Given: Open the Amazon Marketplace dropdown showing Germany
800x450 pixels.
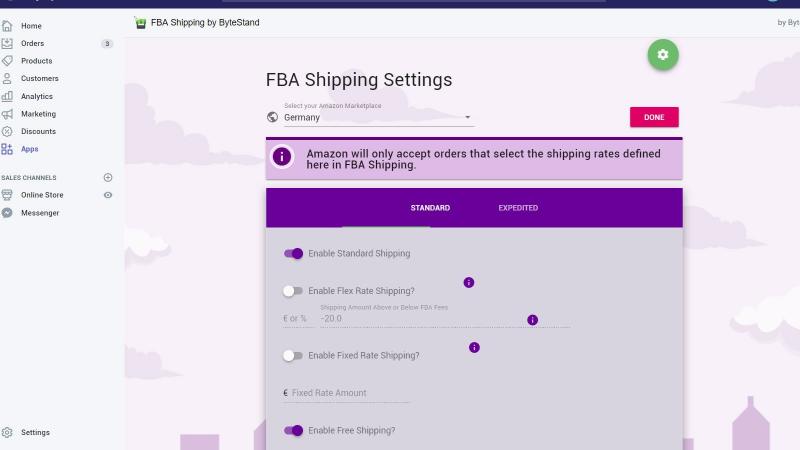Looking at the screenshot, I should click(378, 117).
